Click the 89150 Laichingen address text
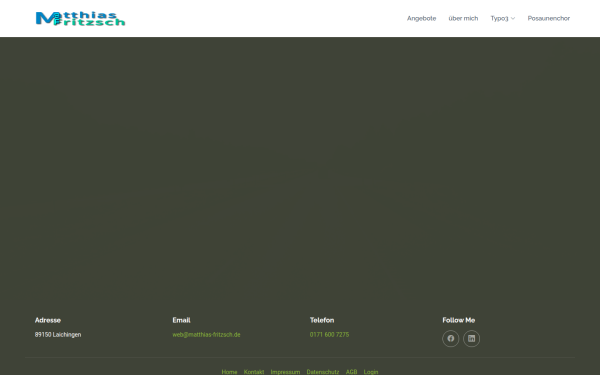600x375 pixels. 58,334
